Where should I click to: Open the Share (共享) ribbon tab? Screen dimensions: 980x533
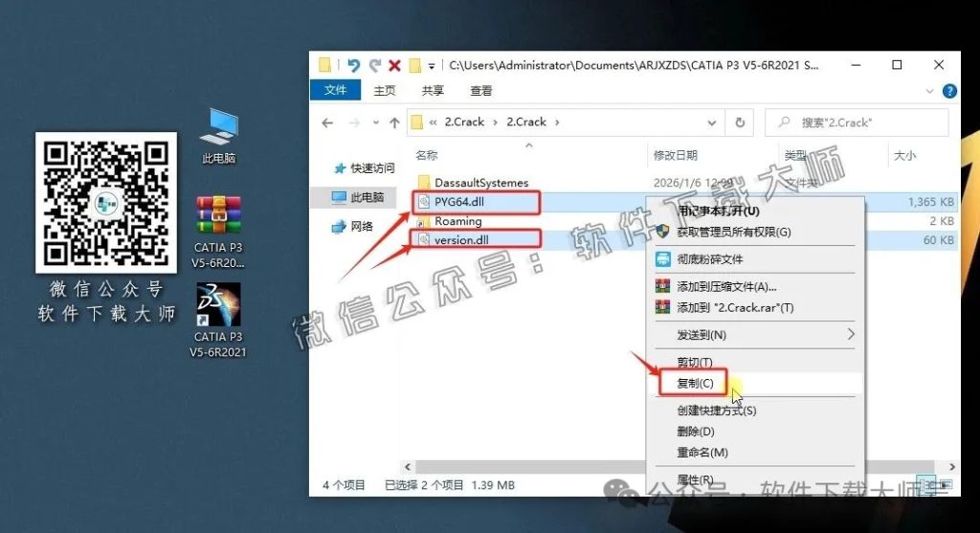coord(433,91)
